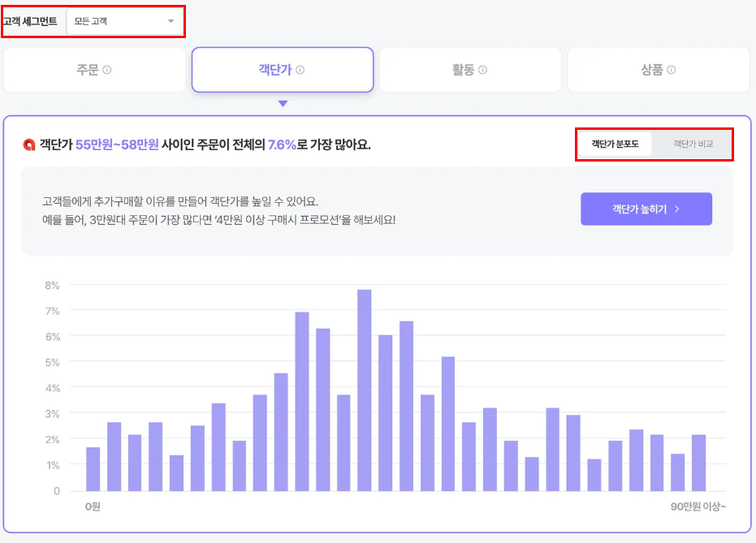Click the red logo icon before headline
Image resolution: width=756 pixels, height=543 pixels.
pyautogui.click(x=29, y=144)
